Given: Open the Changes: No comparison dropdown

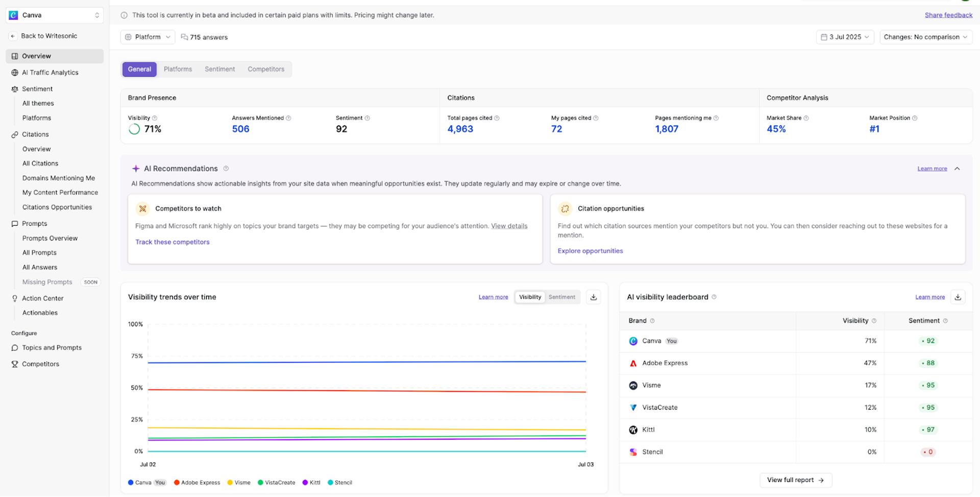Looking at the screenshot, I should tap(926, 37).
